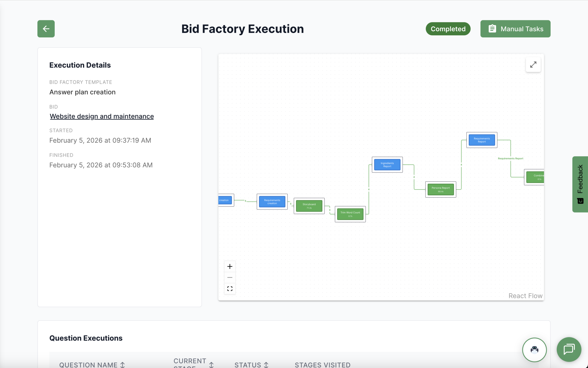This screenshot has width=588, height=368.
Task: Sort by Current Stage column
Action: point(211,365)
